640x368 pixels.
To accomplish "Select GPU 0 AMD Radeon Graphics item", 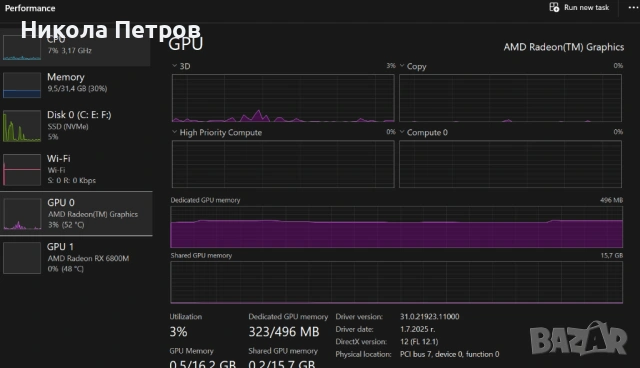I will (x=76, y=213).
